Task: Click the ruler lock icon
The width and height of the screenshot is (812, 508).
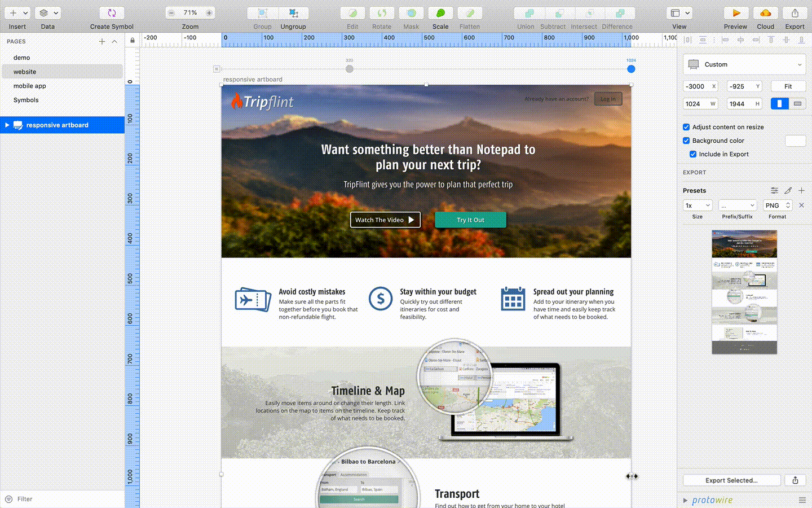Action: pyautogui.click(x=133, y=41)
